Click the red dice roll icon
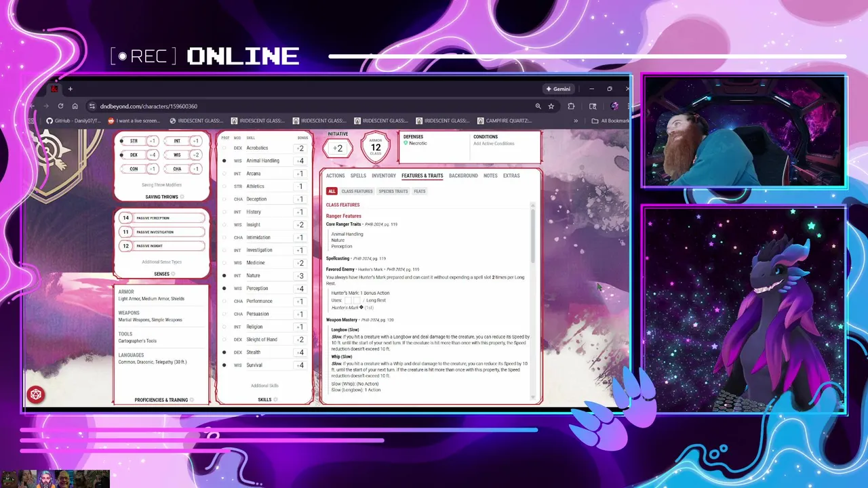 point(36,394)
